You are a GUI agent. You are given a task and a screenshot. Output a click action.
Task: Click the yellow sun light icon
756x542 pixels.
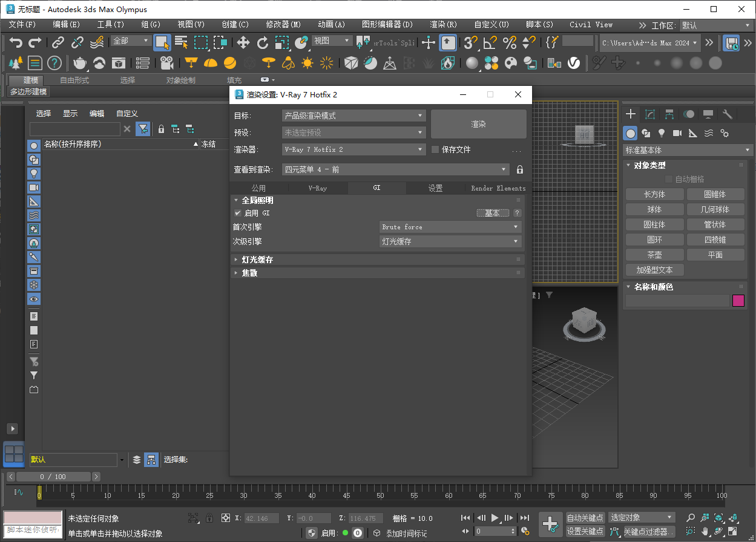[307, 63]
